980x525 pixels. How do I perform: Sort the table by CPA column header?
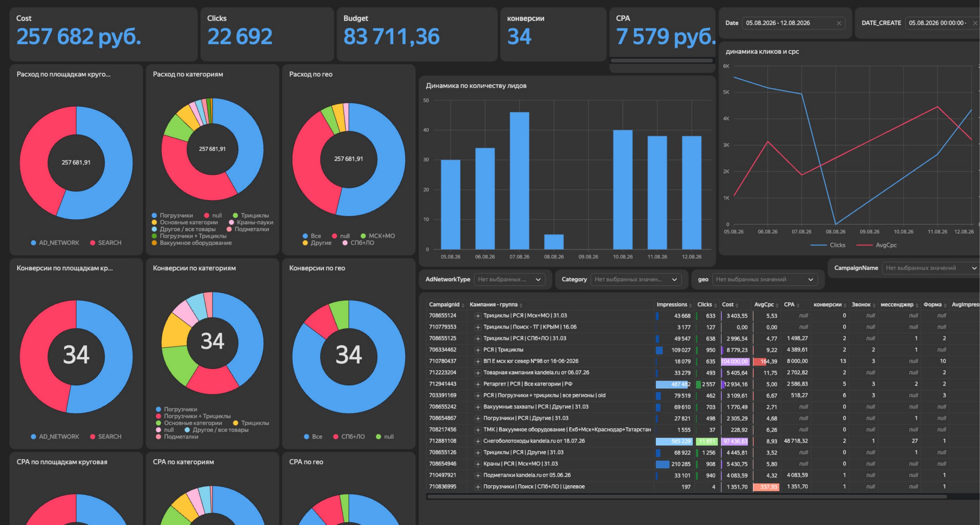792,304
